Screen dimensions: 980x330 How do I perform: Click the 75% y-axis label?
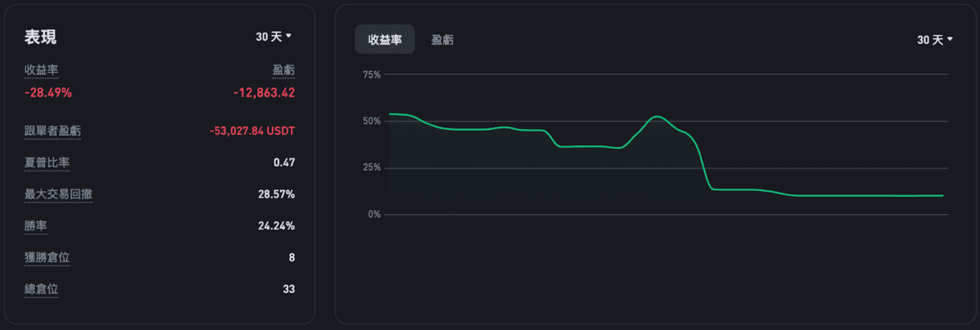pos(372,75)
